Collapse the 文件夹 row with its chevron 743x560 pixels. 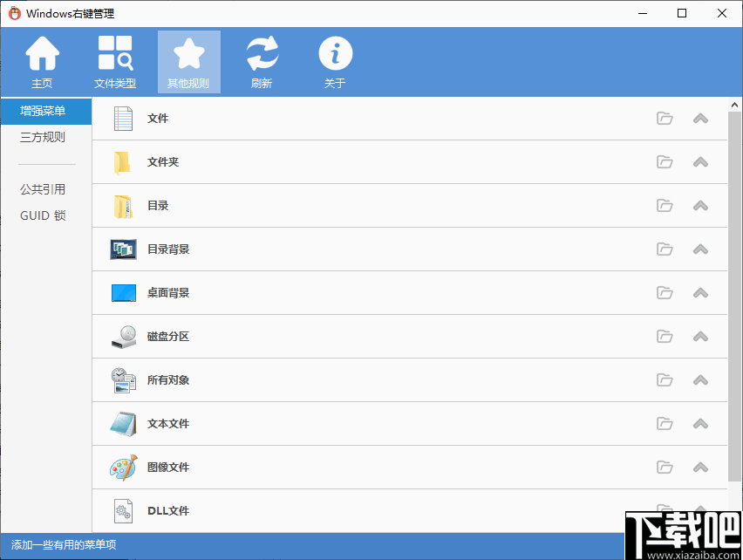[x=700, y=162]
